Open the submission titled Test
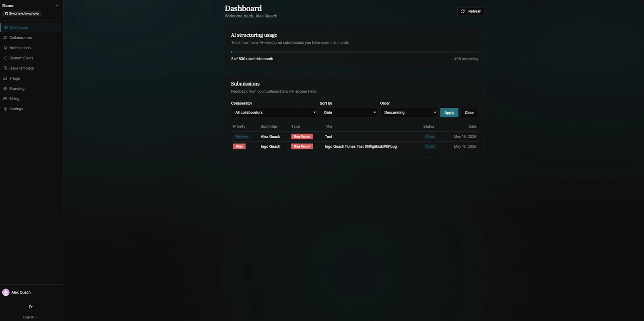Image resolution: width=644 pixels, height=321 pixels. tap(328, 137)
